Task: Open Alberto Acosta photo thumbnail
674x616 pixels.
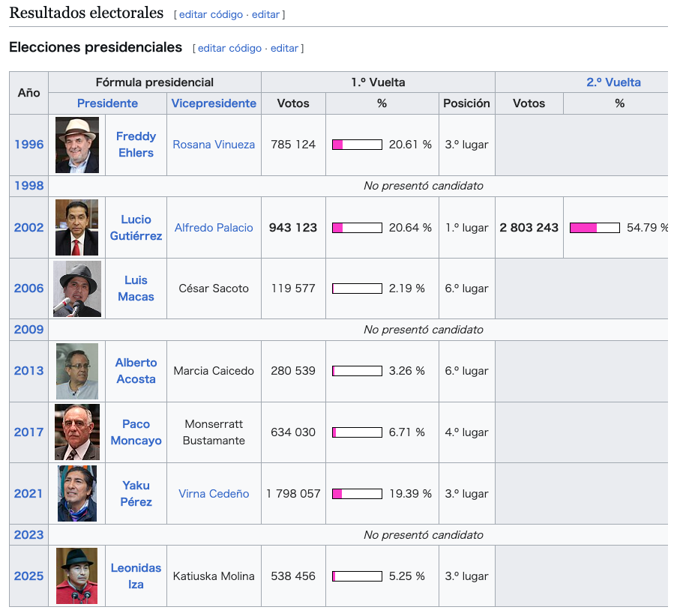Action: pos(77,371)
